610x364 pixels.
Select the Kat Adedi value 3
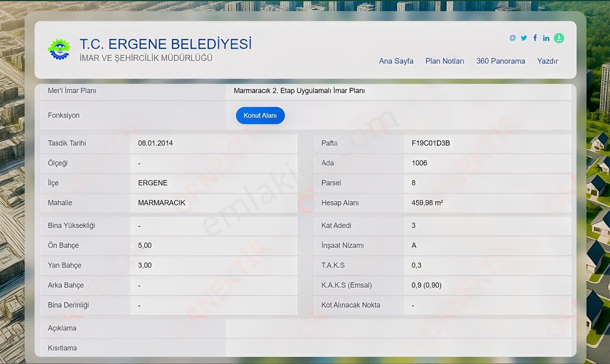413,226
